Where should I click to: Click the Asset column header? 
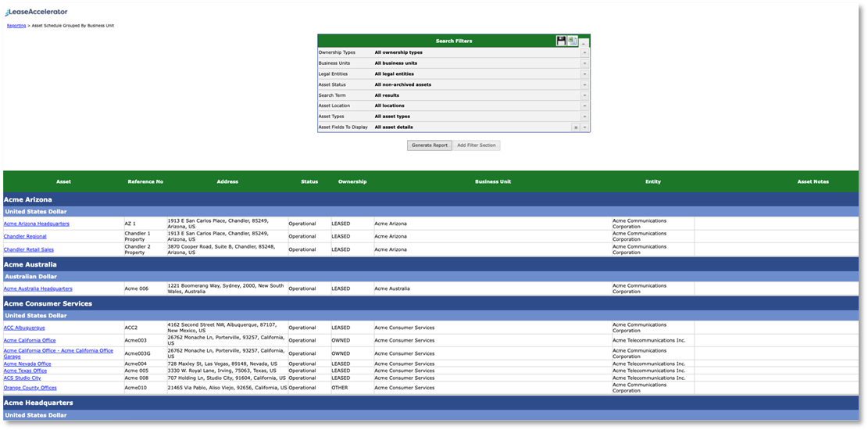(x=63, y=181)
